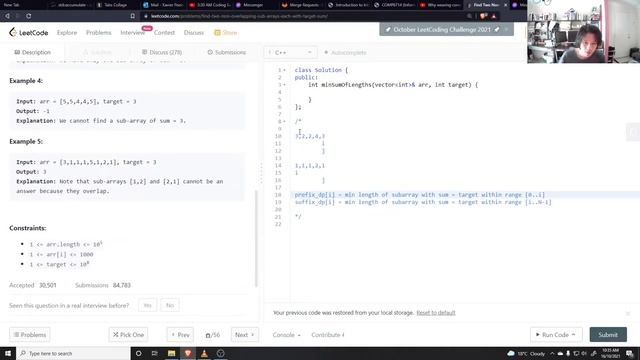
Task: Switch to the Description tab
Action: pos(33,52)
